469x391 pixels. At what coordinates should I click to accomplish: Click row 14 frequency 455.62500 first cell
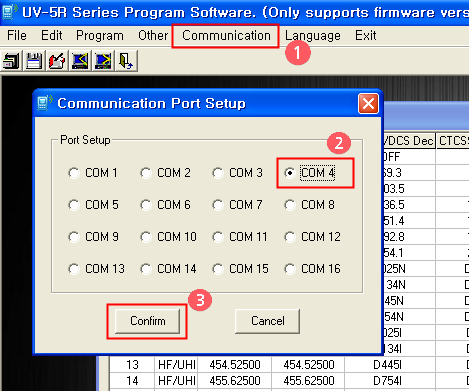tap(235, 381)
